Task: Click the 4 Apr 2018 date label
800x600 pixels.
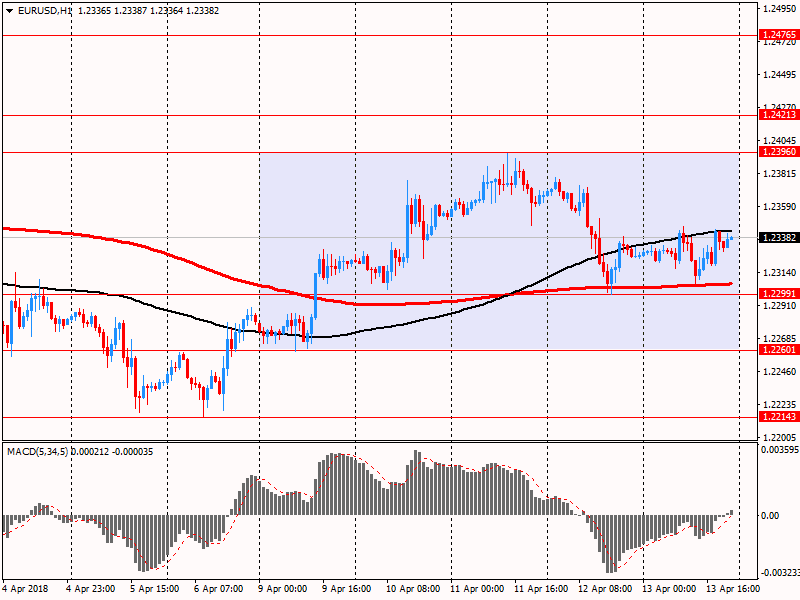Action: 26,589
